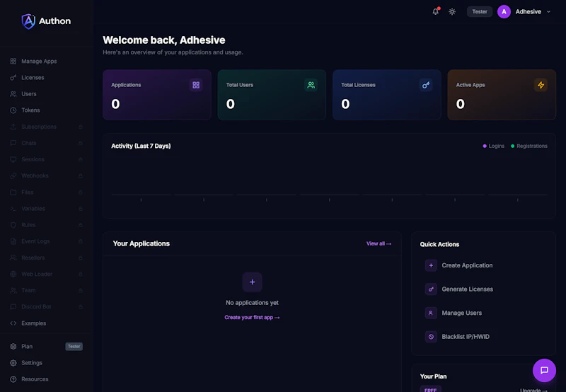Click the FREE plan badge
Viewport: 566px width, 392px height.
pyautogui.click(x=430, y=390)
